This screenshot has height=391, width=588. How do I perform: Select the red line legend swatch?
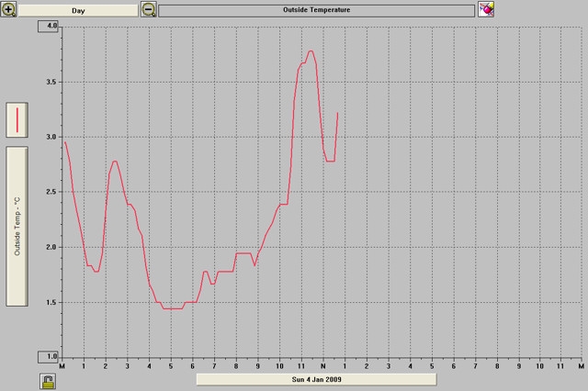[x=18, y=118]
